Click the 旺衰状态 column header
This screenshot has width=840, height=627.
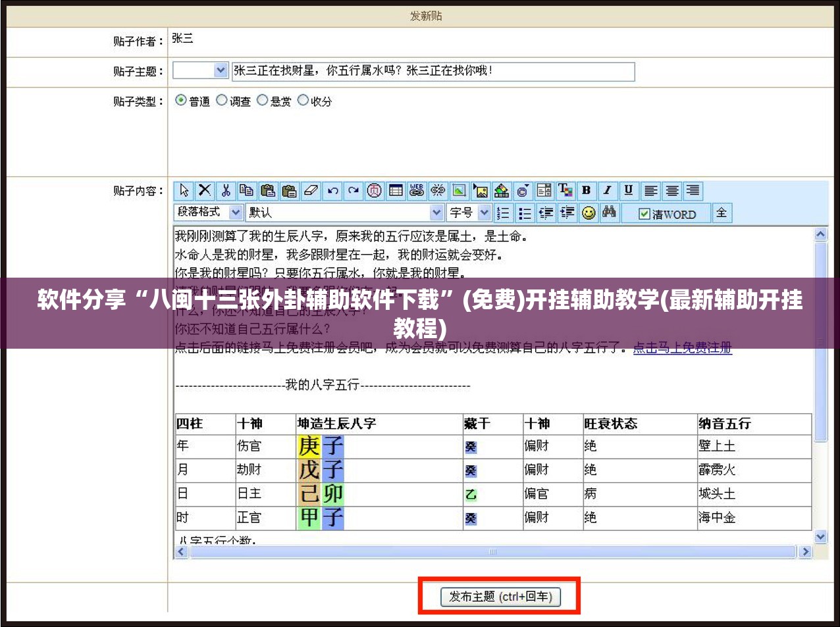click(x=611, y=424)
